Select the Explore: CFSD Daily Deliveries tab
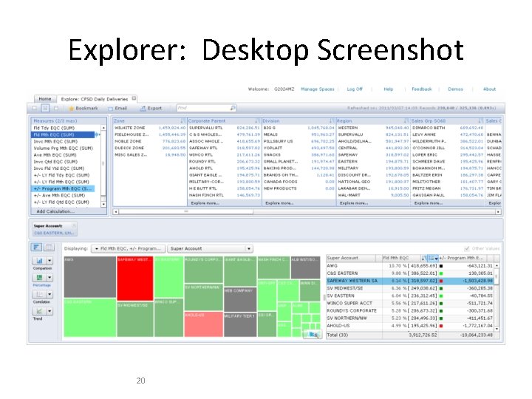532x399 pixels. [95, 99]
